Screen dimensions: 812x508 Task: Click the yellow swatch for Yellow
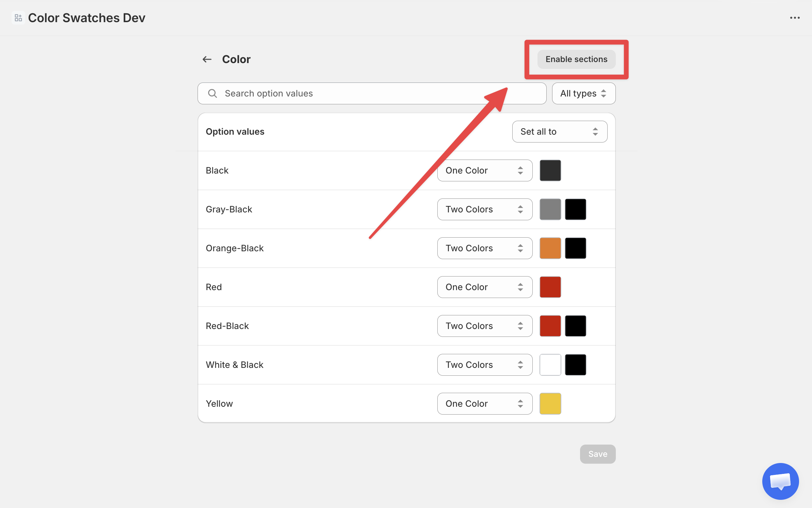550,404
